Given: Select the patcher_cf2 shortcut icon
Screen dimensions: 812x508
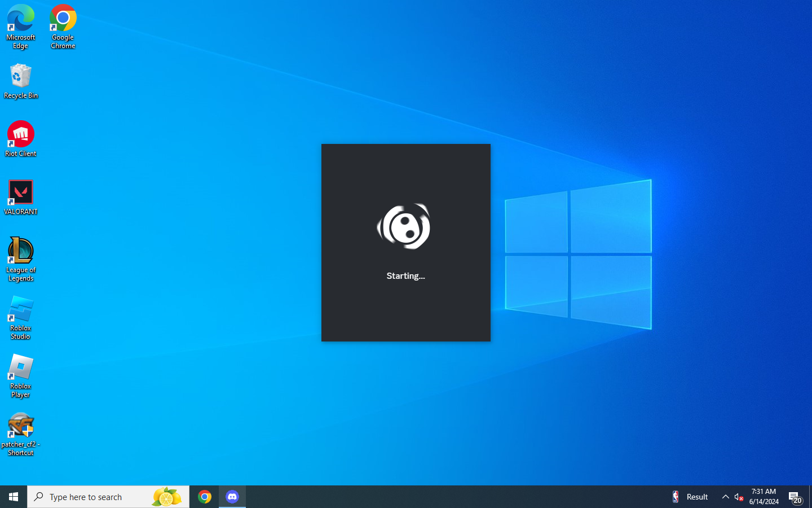Looking at the screenshot, I should (x=21, y=434).
